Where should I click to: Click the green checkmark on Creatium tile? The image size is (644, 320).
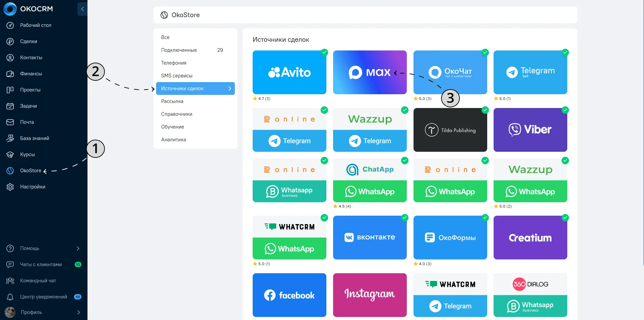click(x=565, y=217)
